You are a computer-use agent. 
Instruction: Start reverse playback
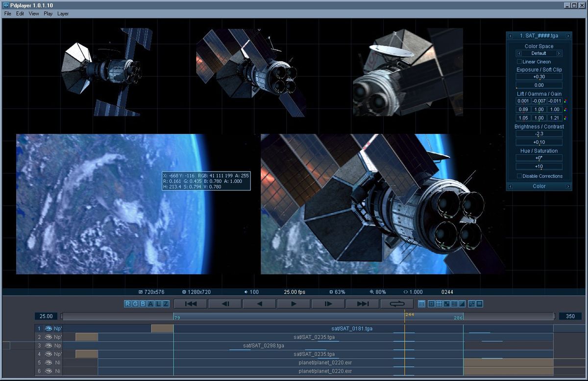tap(259, 304)
